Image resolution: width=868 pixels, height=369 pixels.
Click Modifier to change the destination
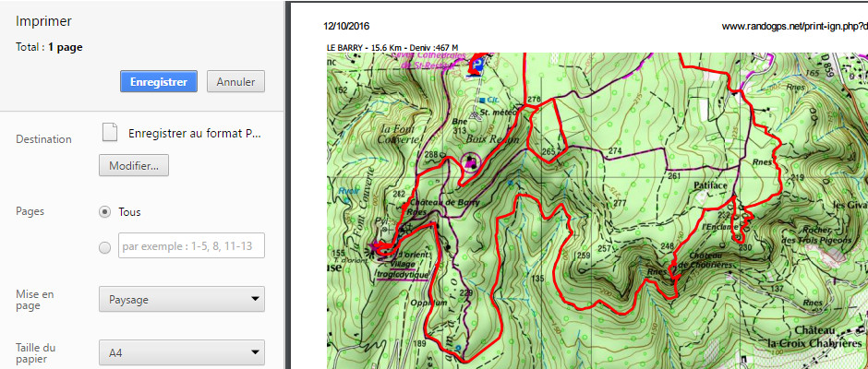point(134,166)
